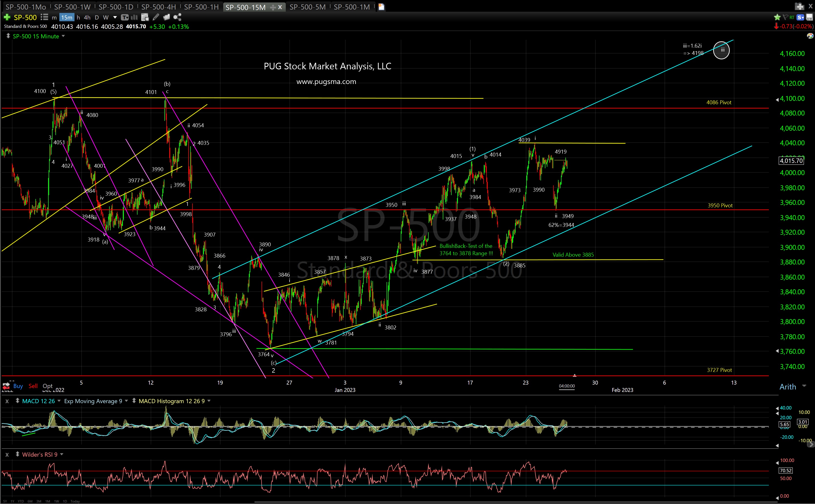Open the add-symbol green plus icon

7,17
